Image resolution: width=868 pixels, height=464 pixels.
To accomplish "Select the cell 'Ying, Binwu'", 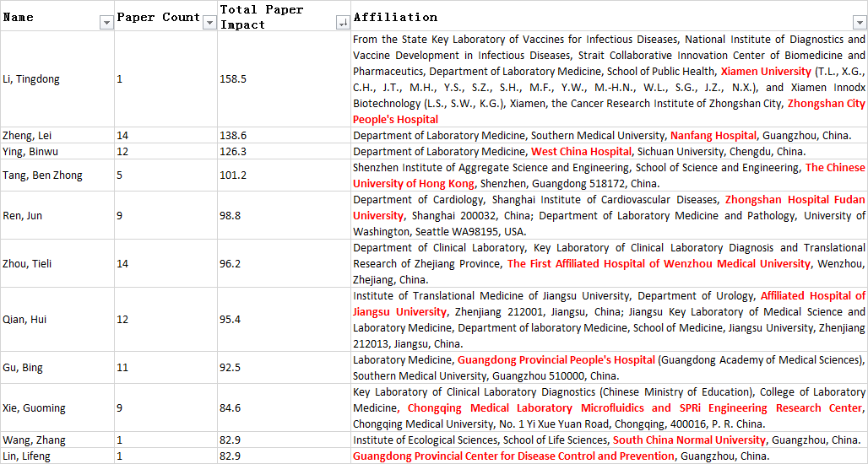I will coord(57,152).
